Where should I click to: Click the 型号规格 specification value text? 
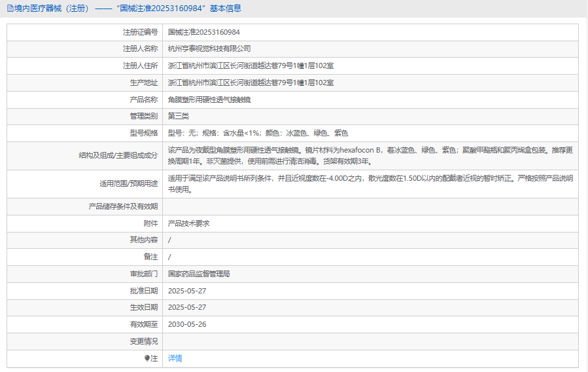pos(258,133)
